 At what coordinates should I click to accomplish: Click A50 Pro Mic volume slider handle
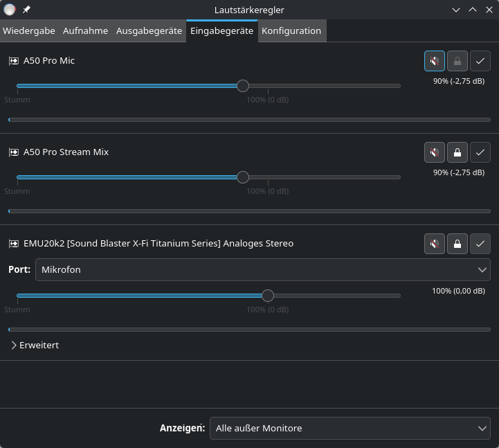click(243, 86)
